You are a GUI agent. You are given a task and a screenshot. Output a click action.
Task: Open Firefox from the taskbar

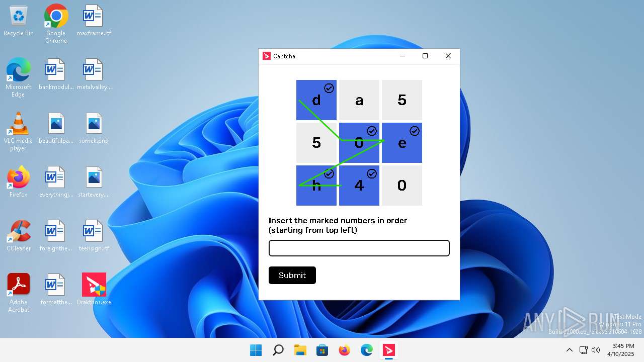[344, 350]
